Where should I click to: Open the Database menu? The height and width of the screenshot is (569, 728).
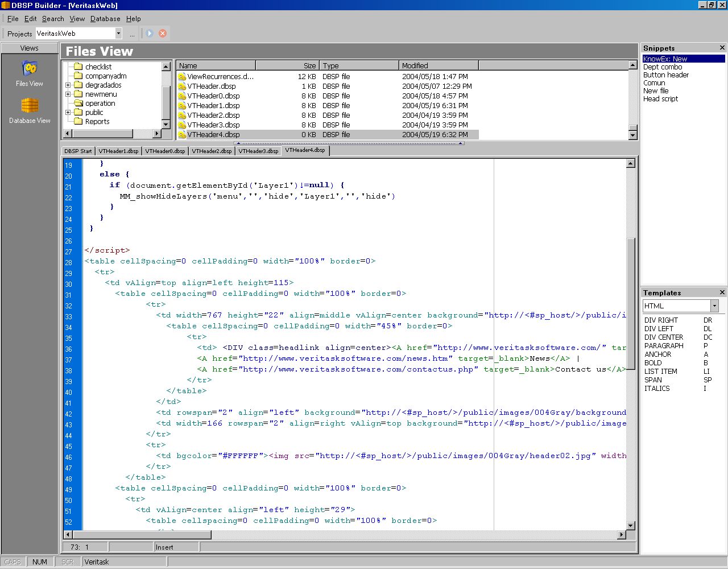point(105,19)
